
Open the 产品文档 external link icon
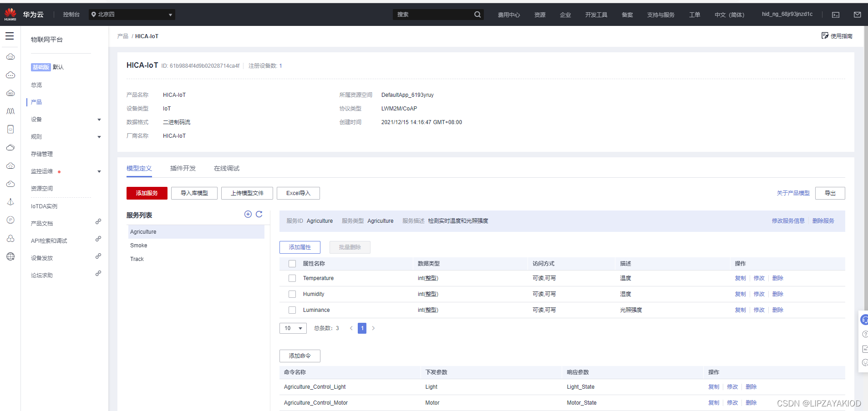coord(98,222)
